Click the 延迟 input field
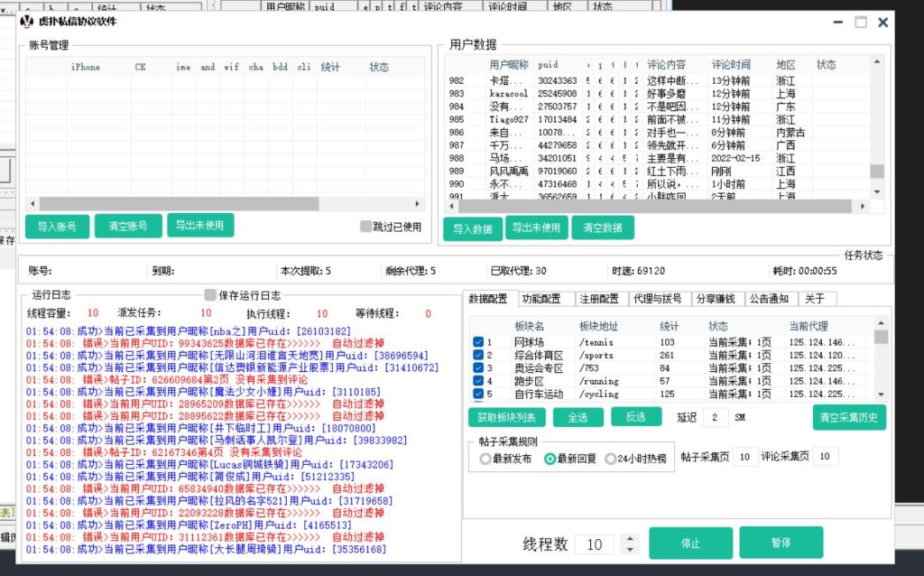The image size is (924, 576). click(717, 417)
